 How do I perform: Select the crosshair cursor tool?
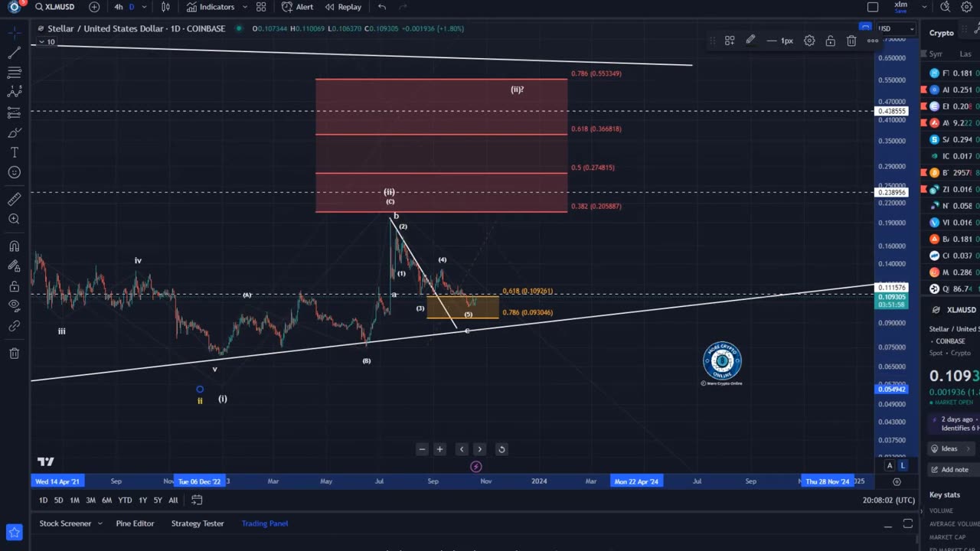point(14,33)
